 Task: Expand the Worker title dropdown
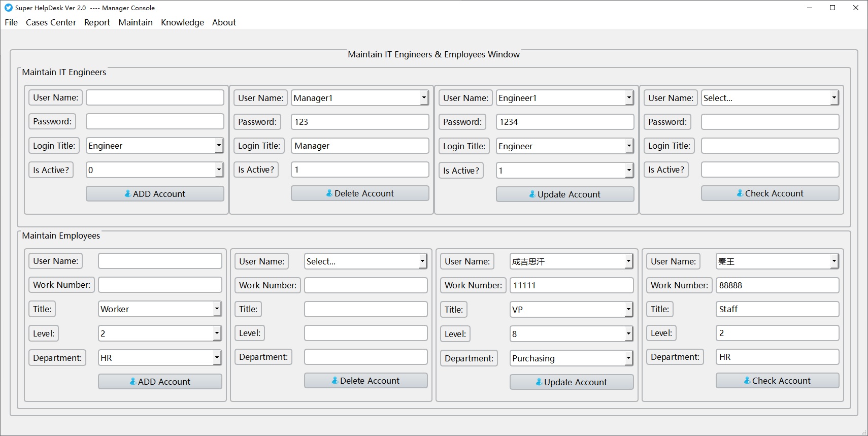(217, 309)
